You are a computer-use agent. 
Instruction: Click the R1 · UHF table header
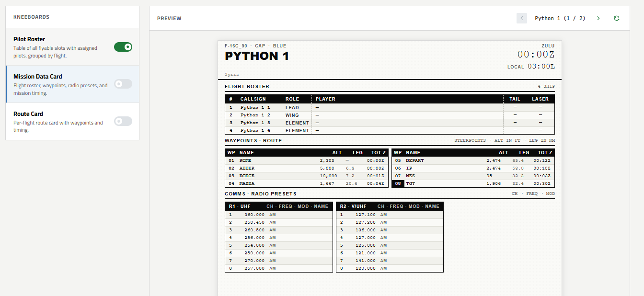[x=279, y=206]
